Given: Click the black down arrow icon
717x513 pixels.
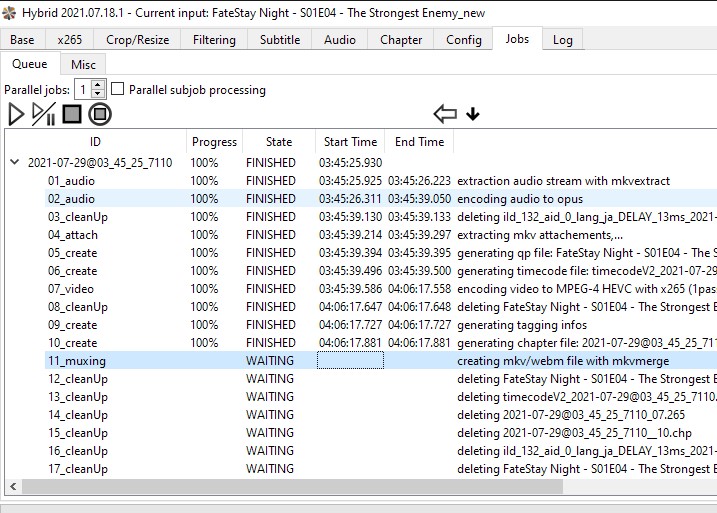Looking at the screenshot, I should 473,114.
